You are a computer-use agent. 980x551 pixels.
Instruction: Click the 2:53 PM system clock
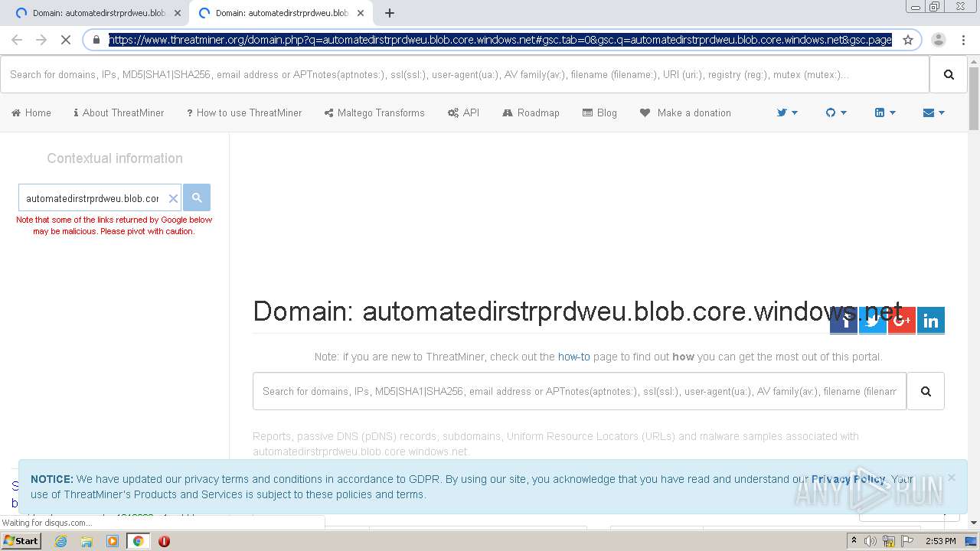[941, 541]
